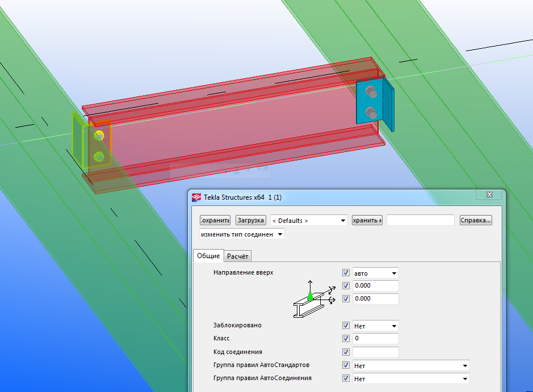Click the Tekla Structures logo in dialog title bar
533x392 pixels.
(x=197, y=197)
